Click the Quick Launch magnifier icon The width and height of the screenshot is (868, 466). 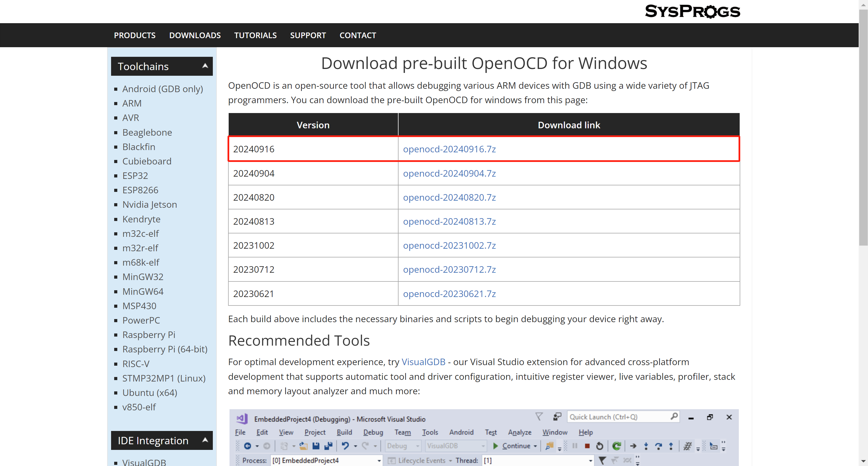674,417
